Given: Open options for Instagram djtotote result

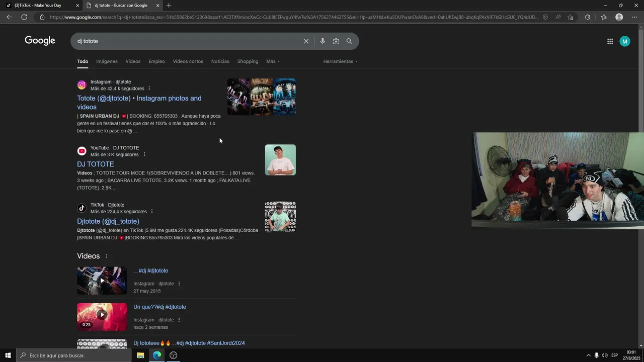Looking at the screenshot, I should click(x=149, y=88).
